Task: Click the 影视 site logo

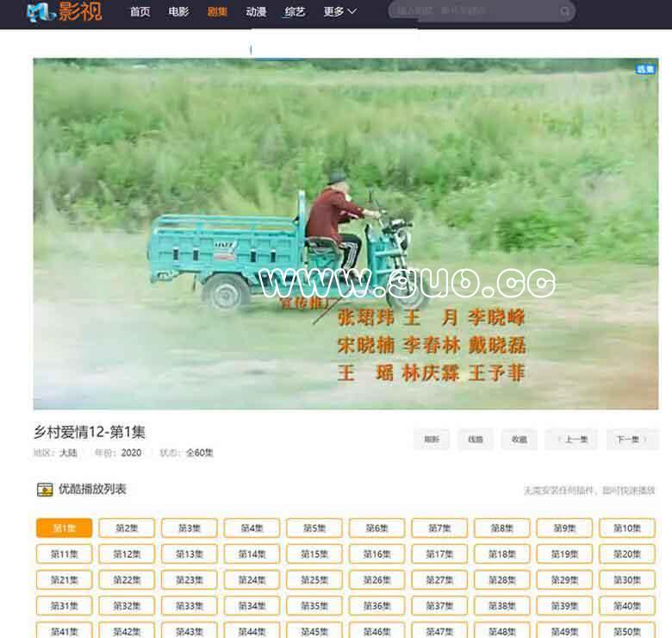Action: coord(65,11)
